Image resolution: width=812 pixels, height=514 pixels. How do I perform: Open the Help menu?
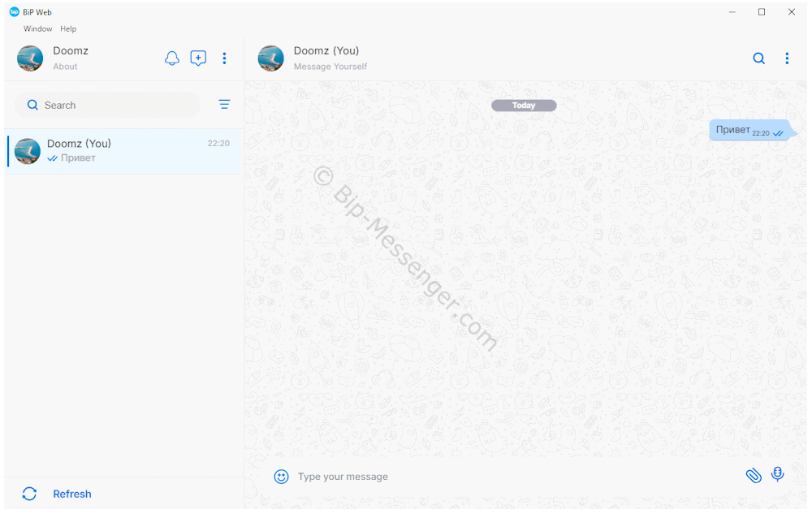(68, 29)
